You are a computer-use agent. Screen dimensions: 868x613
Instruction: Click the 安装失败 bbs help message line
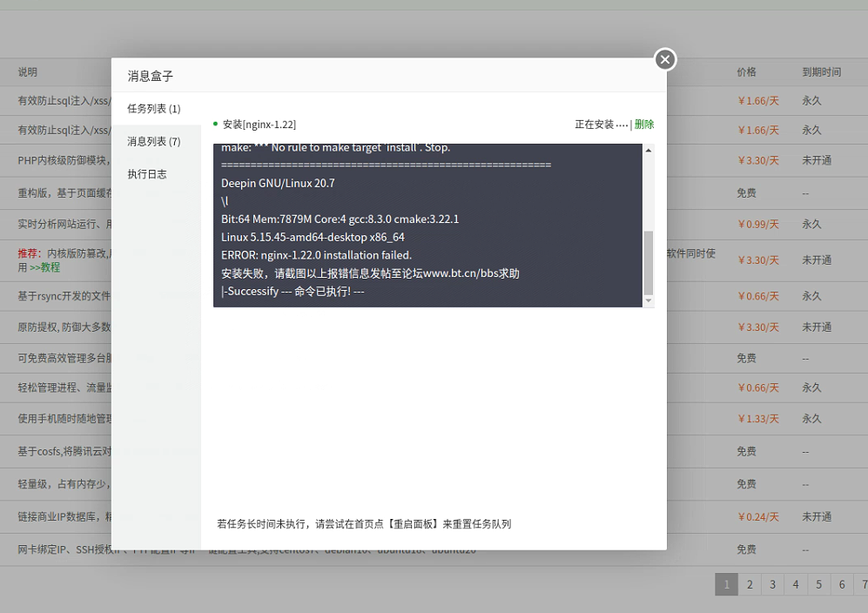coord(370,273)
